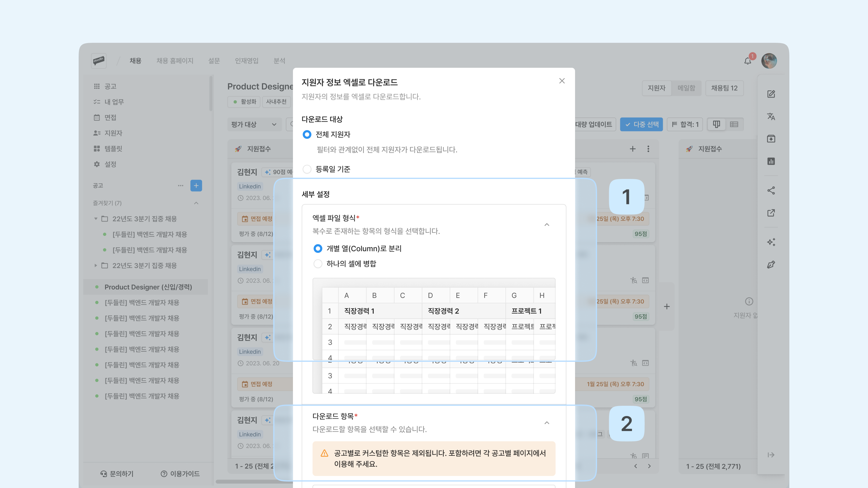Open the 채용 홈페이지 top menu
The image size is (868, 488).
click(x=175, y=61)
